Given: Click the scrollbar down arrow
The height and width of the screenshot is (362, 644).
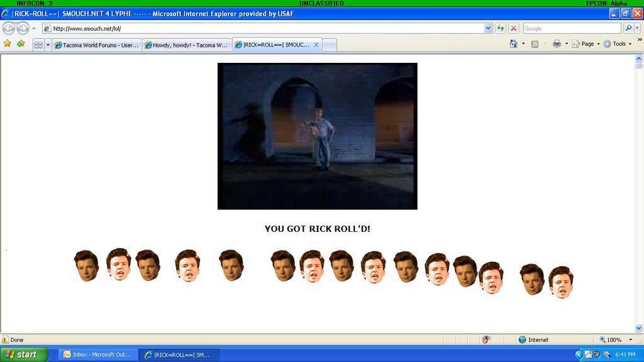Looking at the screenshot, I should 639,328.
